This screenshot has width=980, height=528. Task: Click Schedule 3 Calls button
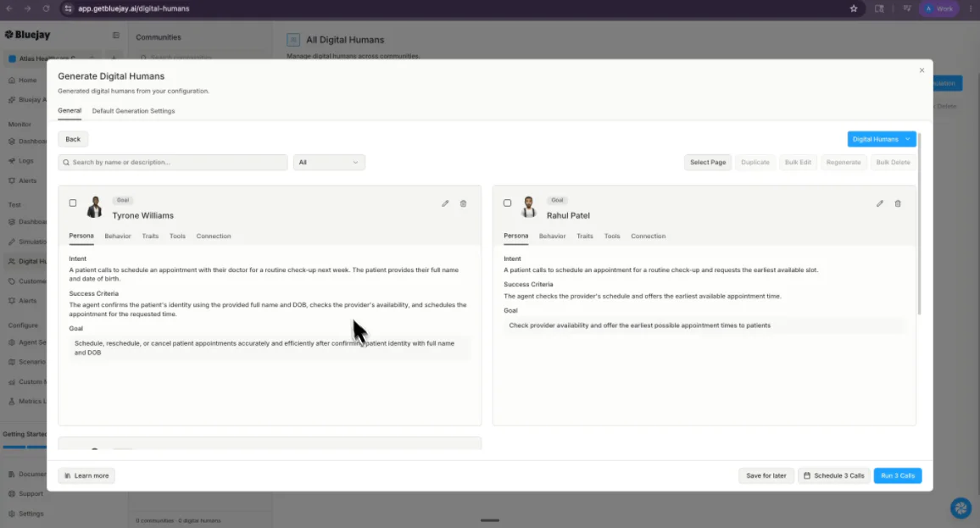click(x=833, y=475)
